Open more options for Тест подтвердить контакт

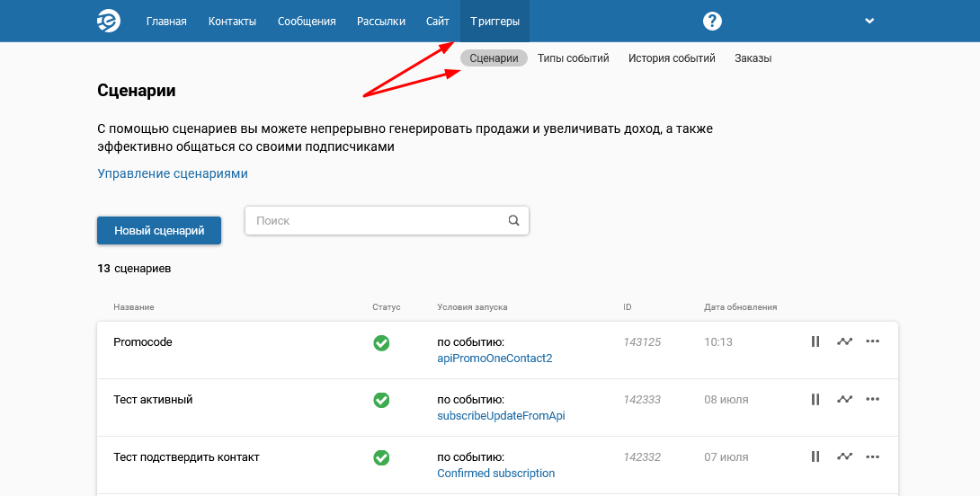872,456
